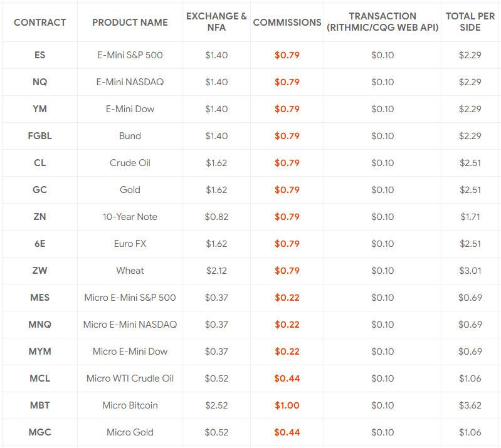Screen dimensions: 501x448
Task: Select the Micro Bitcoin product cell
Action: (130, 405)
